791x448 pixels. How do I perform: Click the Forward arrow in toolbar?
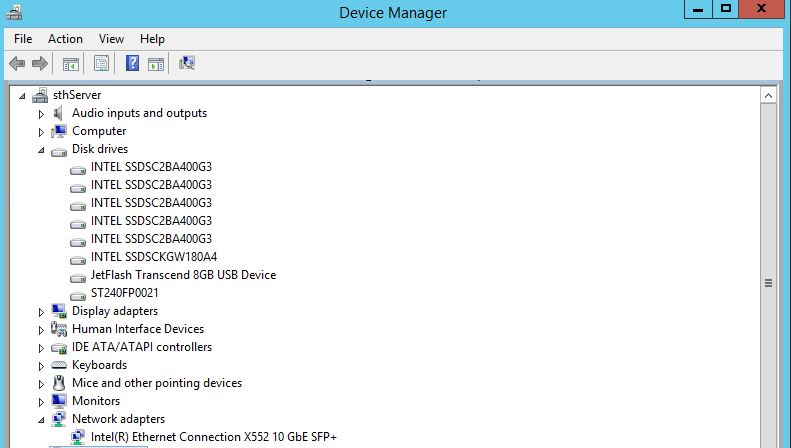pyautogui.click(x=40, y=64)
